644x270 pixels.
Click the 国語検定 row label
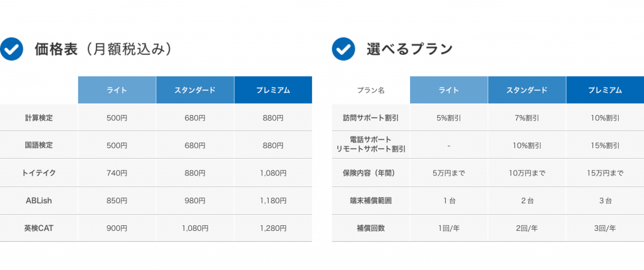click(x=38, y=145)
